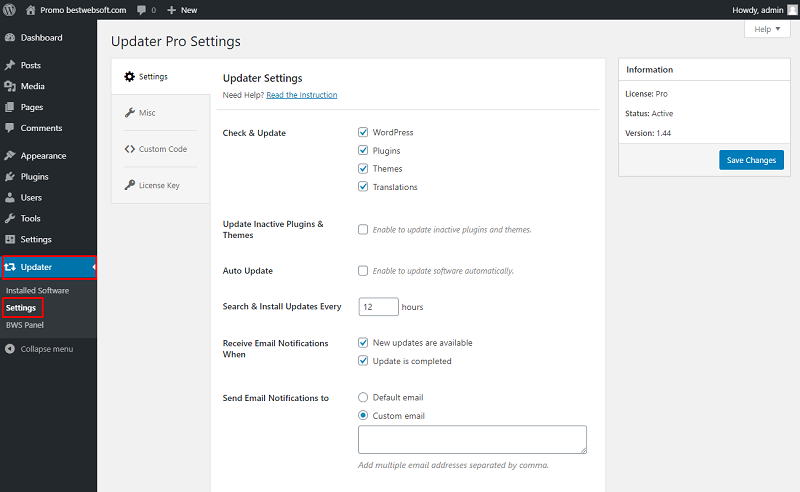Click the admin avatar icon
This screenshot has width=800, height=492.
point(792,10)
